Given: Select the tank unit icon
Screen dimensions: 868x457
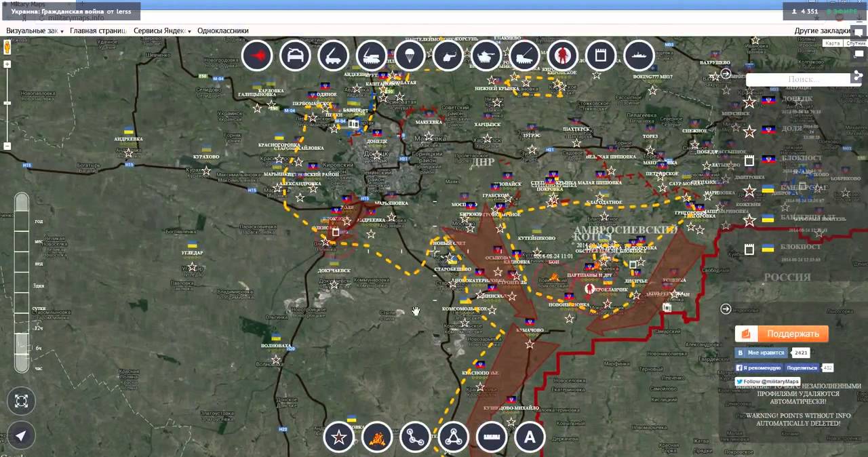Looking at the screenshot, I should (486, 56).
